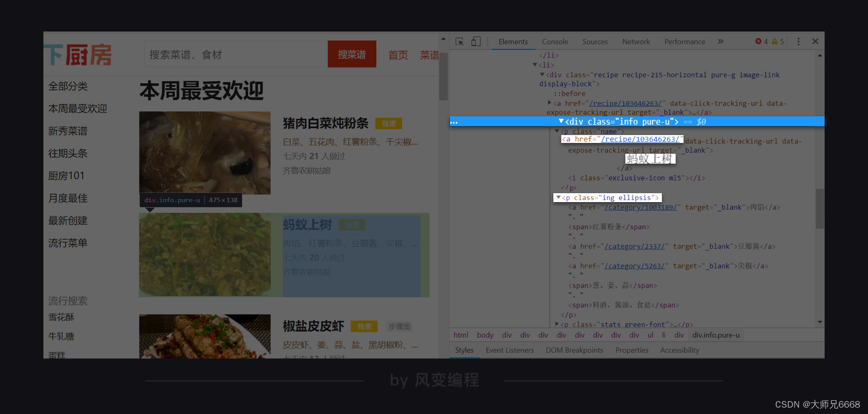Open 本周最受欢迎 in the sidebar

77,108
